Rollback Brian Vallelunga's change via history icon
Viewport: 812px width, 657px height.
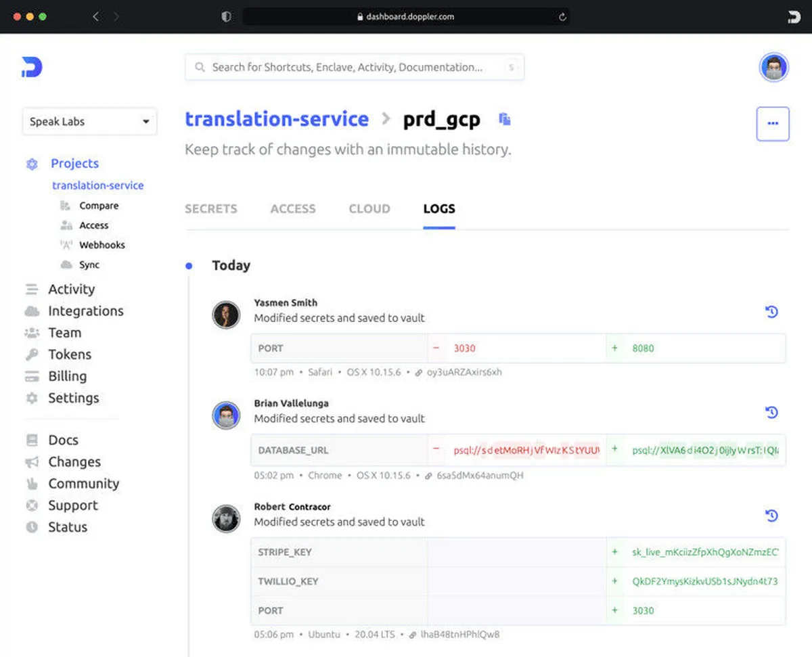coord(771,412)
